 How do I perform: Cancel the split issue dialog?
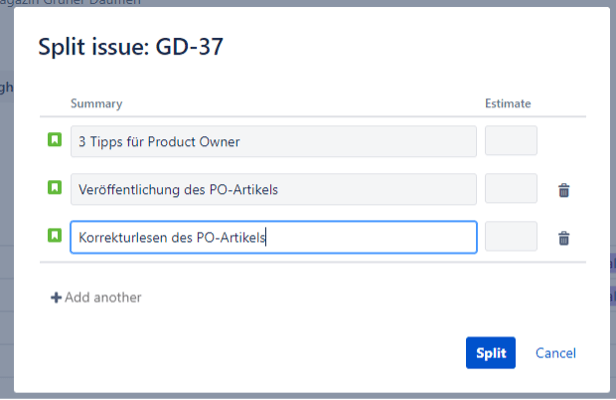coord(555,353)
